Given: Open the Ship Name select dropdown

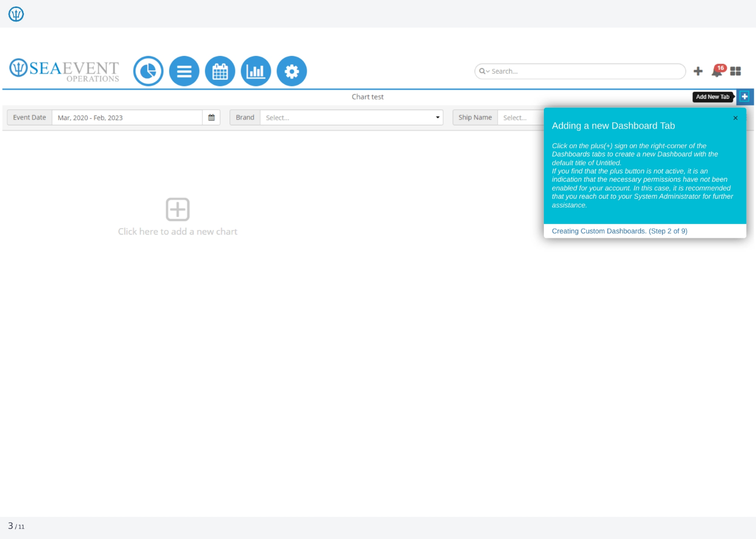Looking at the screenshot, I should [x=521, y=118].
